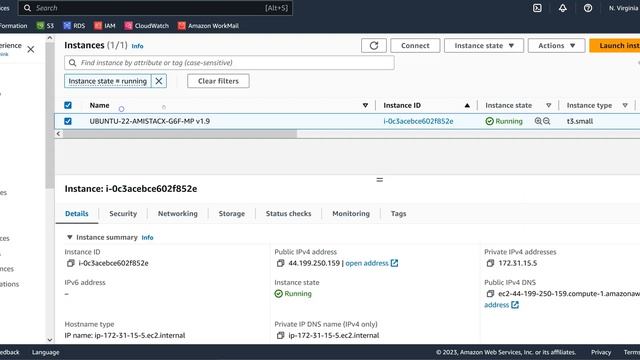Open the Actions dropdown button
Screen dimensions: 640x360
point(556,45)
